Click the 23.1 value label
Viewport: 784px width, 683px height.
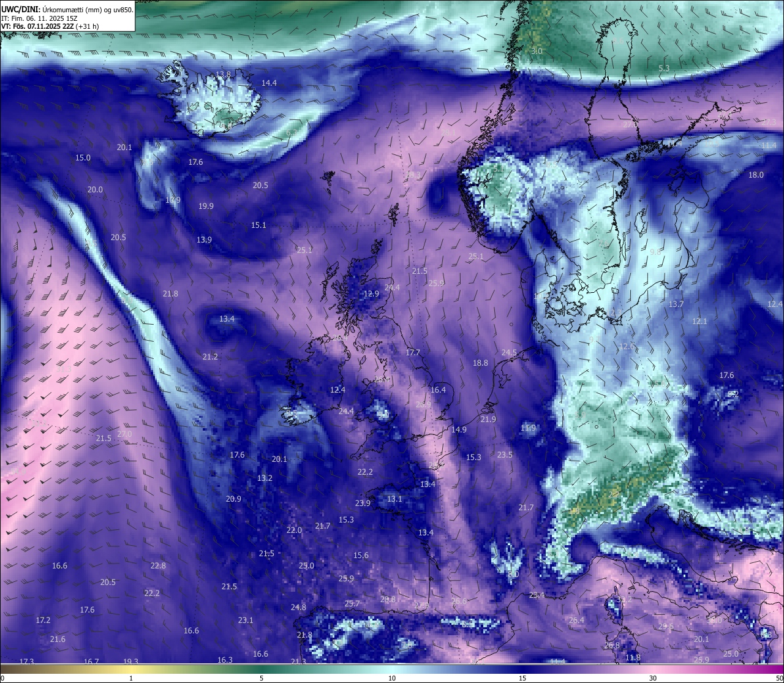246,620
